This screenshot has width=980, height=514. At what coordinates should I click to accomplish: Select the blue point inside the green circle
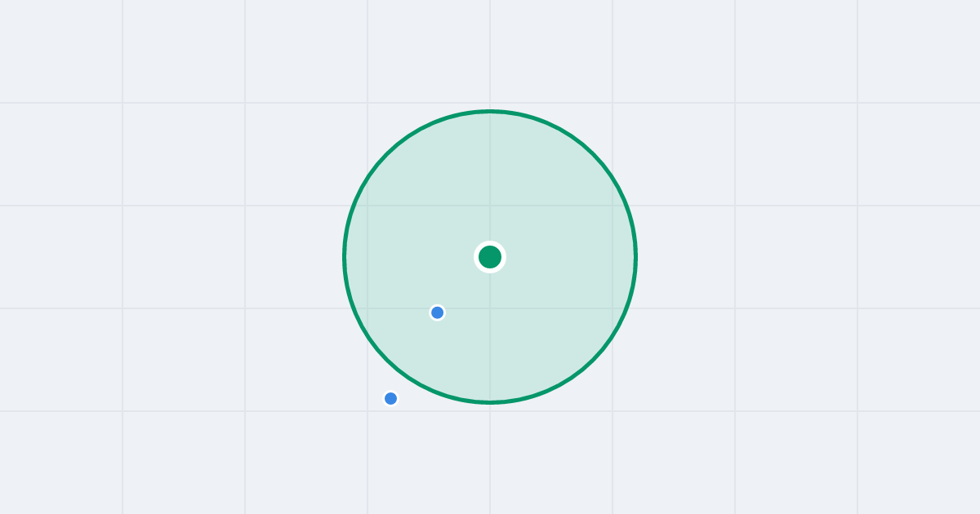pos(438,312)
